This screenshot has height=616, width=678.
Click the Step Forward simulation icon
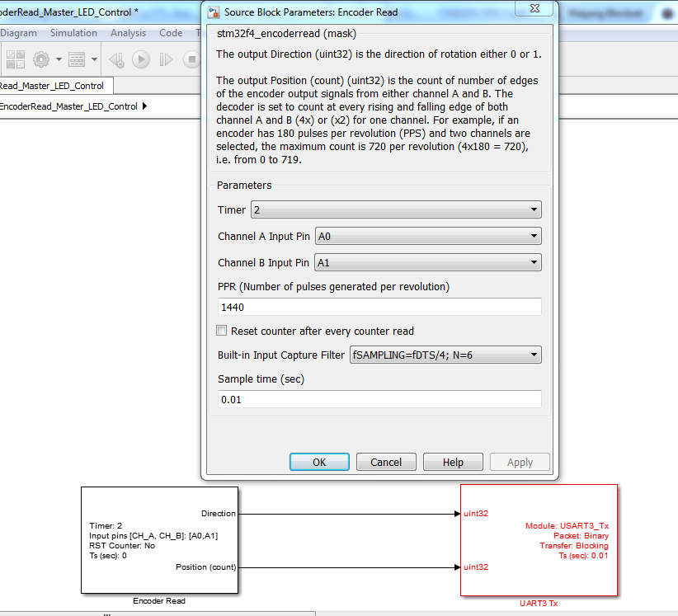166,59
